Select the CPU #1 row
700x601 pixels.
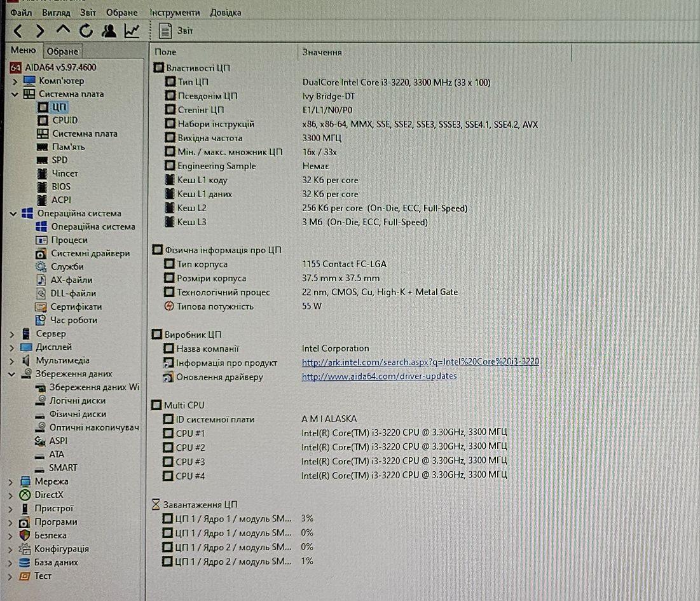(x=335, y=432)
